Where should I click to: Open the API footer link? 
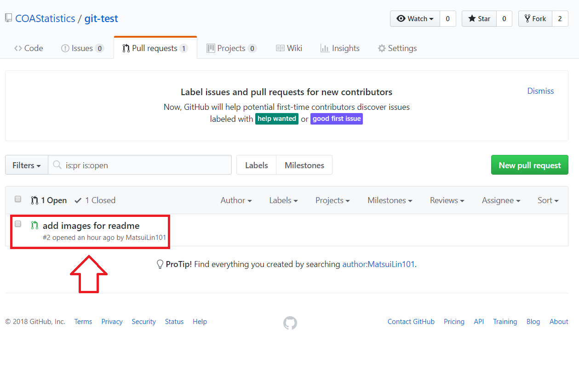point(479,322)
